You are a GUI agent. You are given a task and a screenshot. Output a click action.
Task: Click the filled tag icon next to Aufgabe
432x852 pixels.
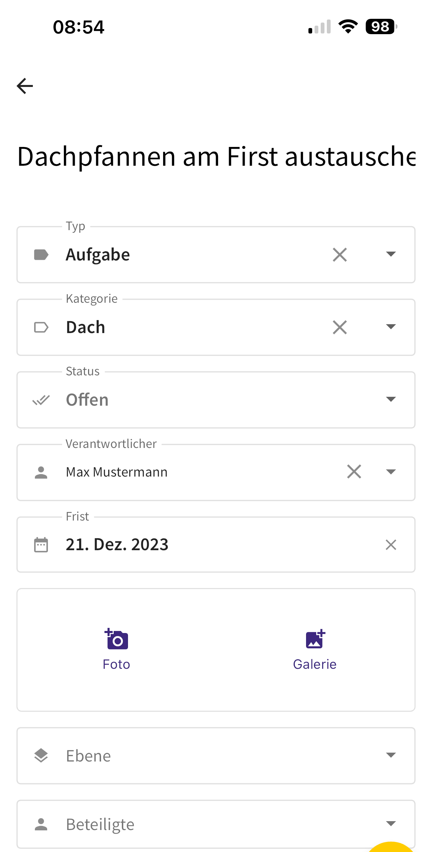[x=41, y=254]
